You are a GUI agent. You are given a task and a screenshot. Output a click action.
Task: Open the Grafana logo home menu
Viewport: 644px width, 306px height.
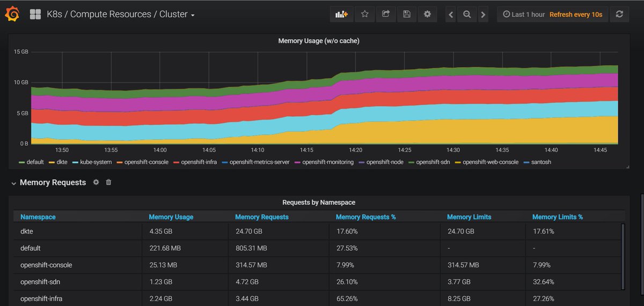click(x=12, y=14)
